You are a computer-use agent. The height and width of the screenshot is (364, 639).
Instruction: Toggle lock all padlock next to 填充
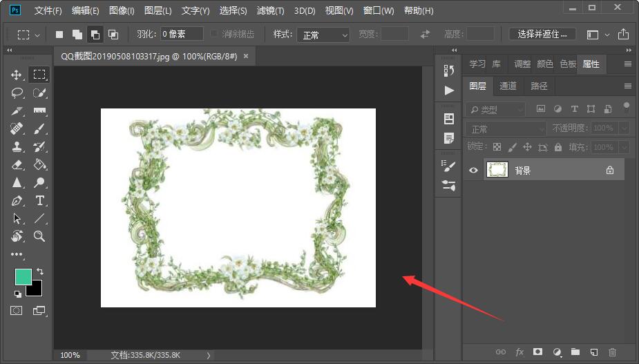pos(558,146)
